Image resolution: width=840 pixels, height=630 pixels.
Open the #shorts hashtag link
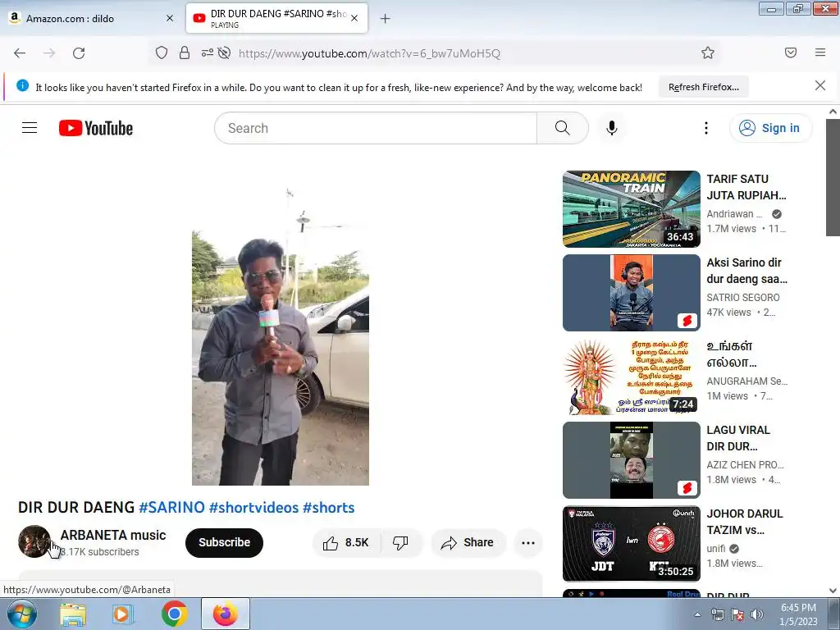328,507
